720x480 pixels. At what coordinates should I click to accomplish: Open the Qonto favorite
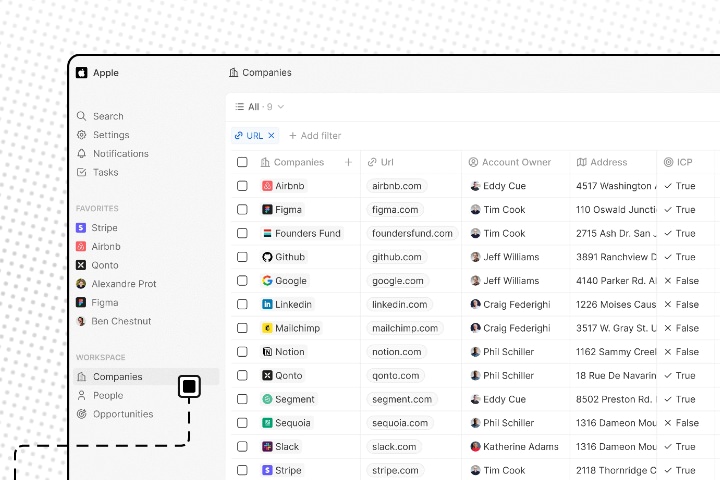click(x=97, y=265)
